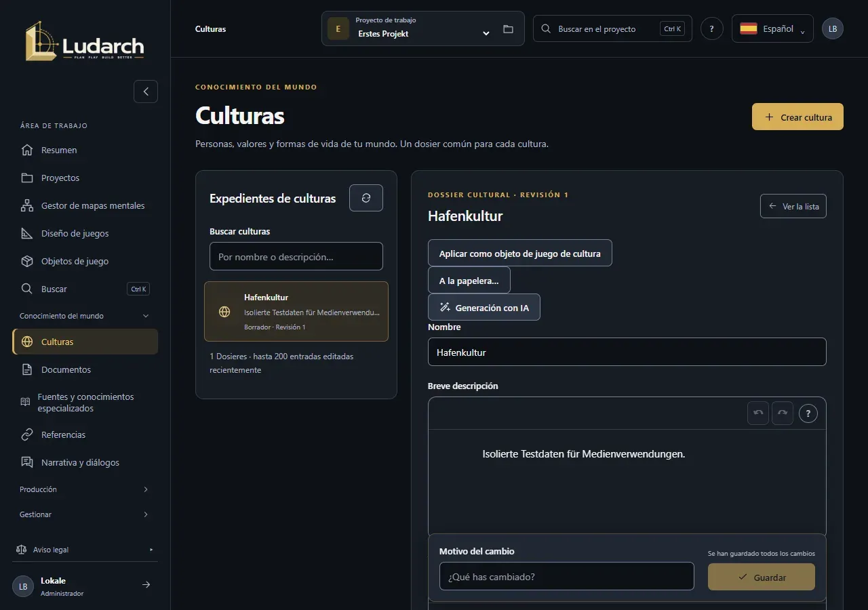Click the help question mark in the top bar
868x610 pixels.
(712, 29)
